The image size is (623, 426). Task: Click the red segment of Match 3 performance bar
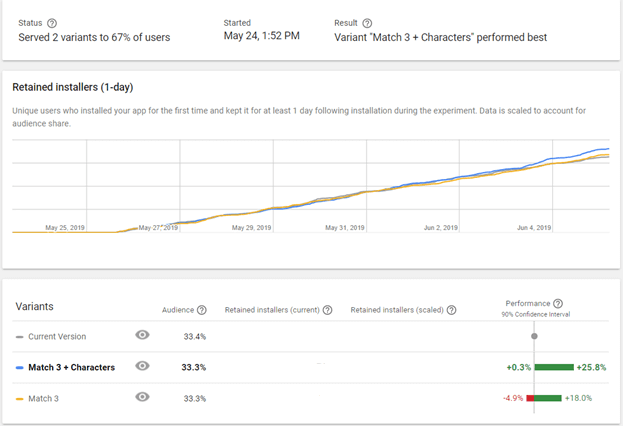(530, 398)
